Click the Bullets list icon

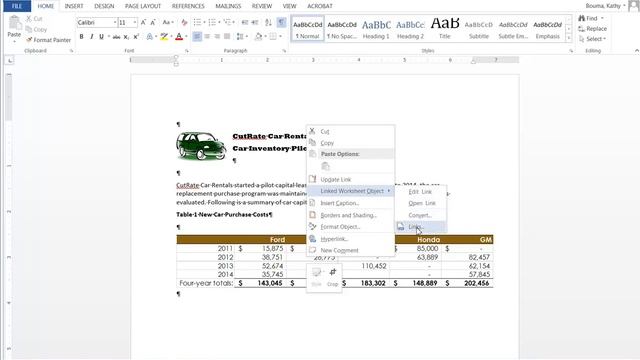(197, 22)
